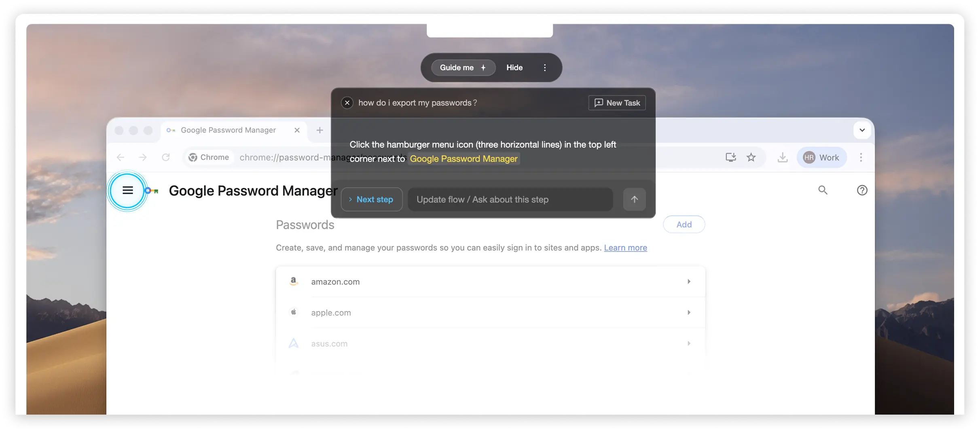
Task: Click the Chrome logo beside the address bar
Action: pos(193,157)
